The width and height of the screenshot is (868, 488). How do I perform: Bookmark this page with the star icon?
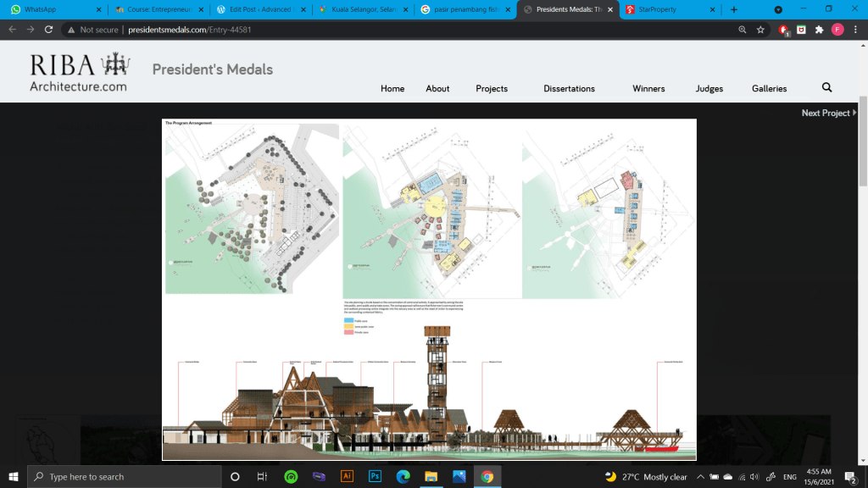[x=761, y=29]
